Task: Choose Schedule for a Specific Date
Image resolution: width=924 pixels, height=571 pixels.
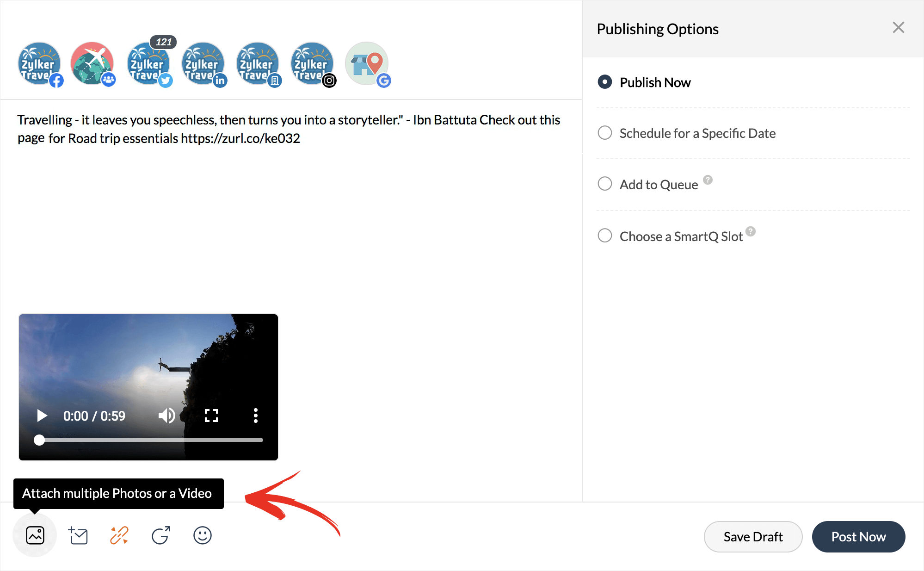Action: point(604,133)
